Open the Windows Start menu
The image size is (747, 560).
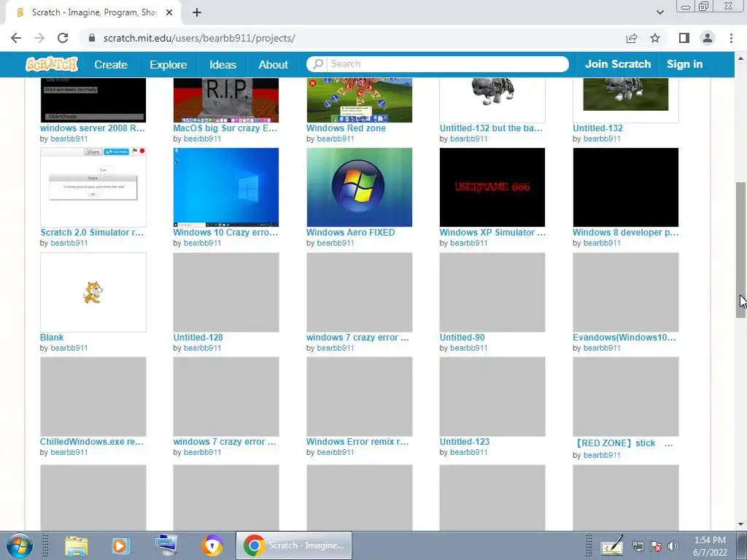pos(20,545)
